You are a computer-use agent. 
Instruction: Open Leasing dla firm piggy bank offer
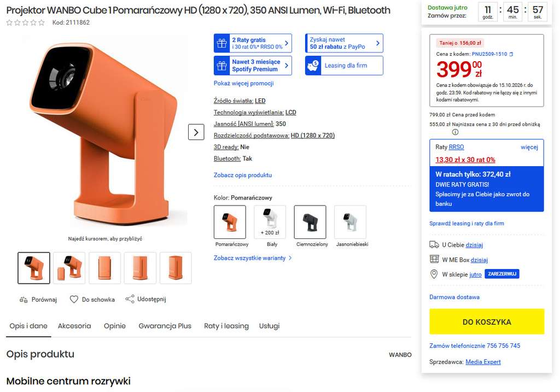(x=345, y=66)
